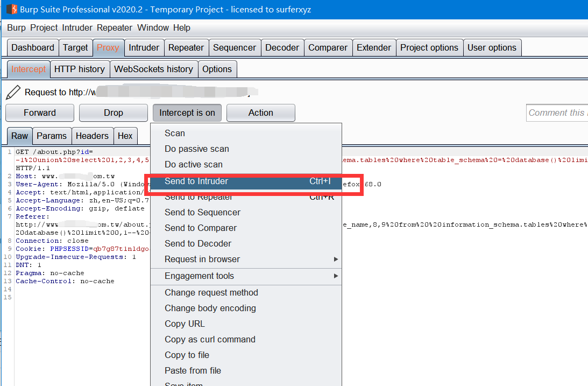588x386 pixels.
Task: Open the Project menu
Action: click(x=44, y=28)
